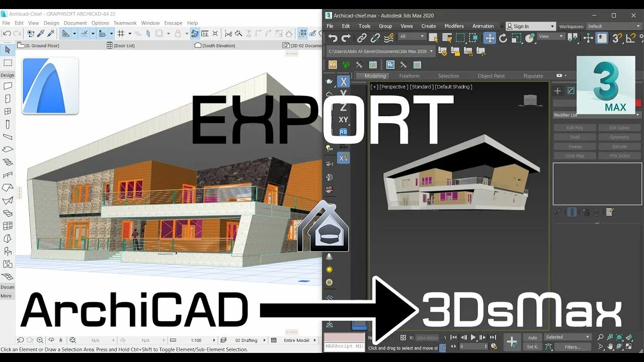Click the Redo arrow in 3ds Max
The width and height of the screenshot is (644, 362).
(x=346, y=38)
